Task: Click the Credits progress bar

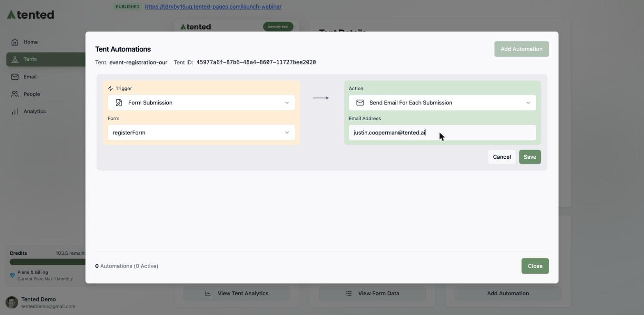Action: [x=48, y=262]
